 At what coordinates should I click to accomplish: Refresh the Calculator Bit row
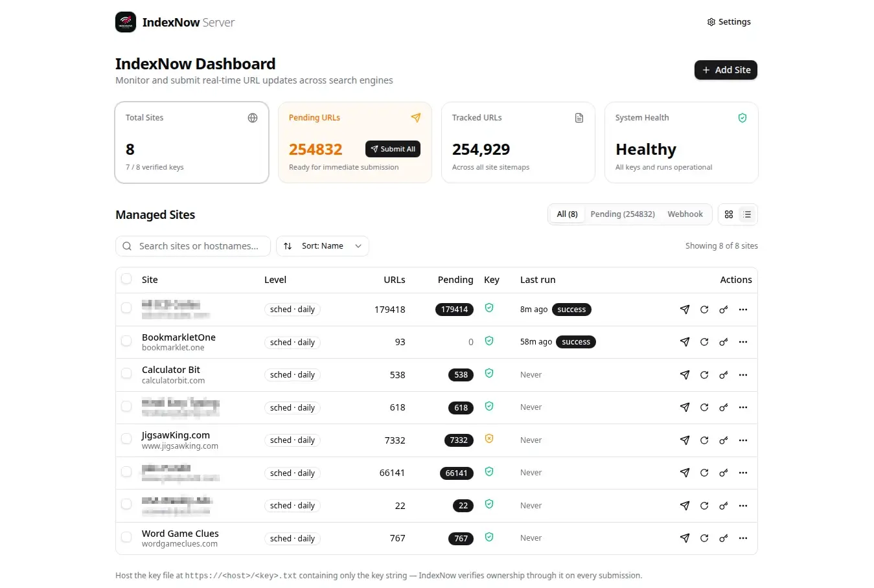pyautogui.click(x=704, y=375)
